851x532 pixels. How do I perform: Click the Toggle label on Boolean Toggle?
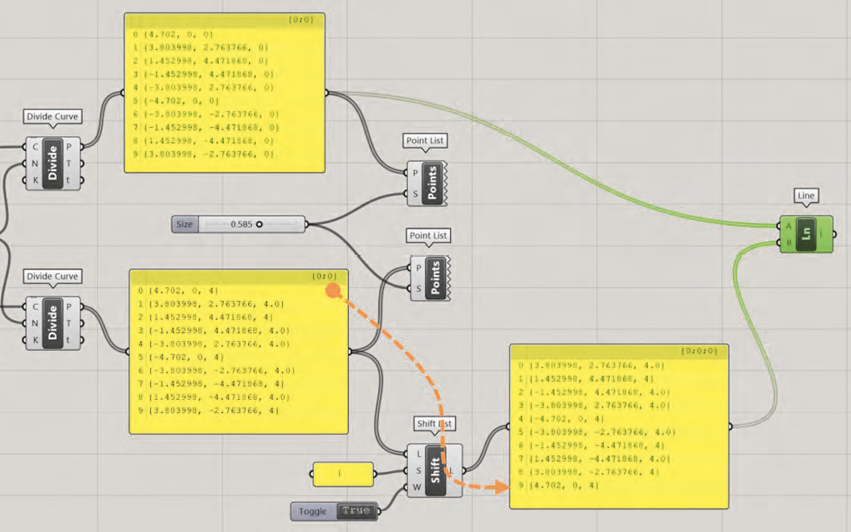(313, 511)
